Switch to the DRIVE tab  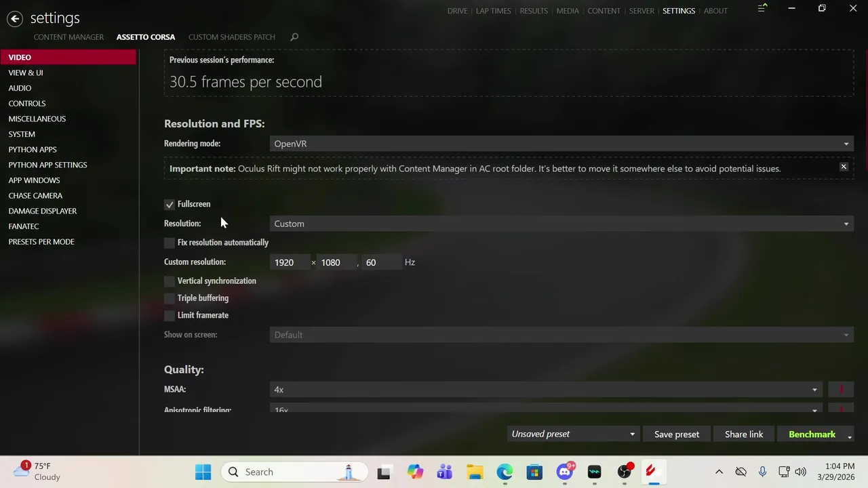457,11
